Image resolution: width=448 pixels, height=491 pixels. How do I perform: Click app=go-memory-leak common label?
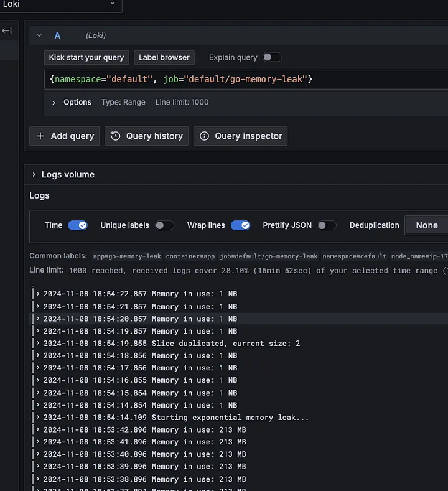coord(127,256)
